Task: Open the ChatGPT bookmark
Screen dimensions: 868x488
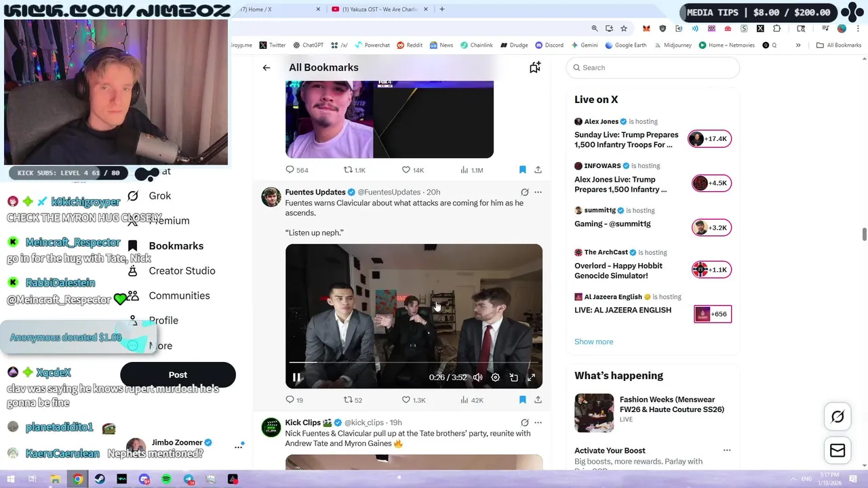Action: (308, 45)
